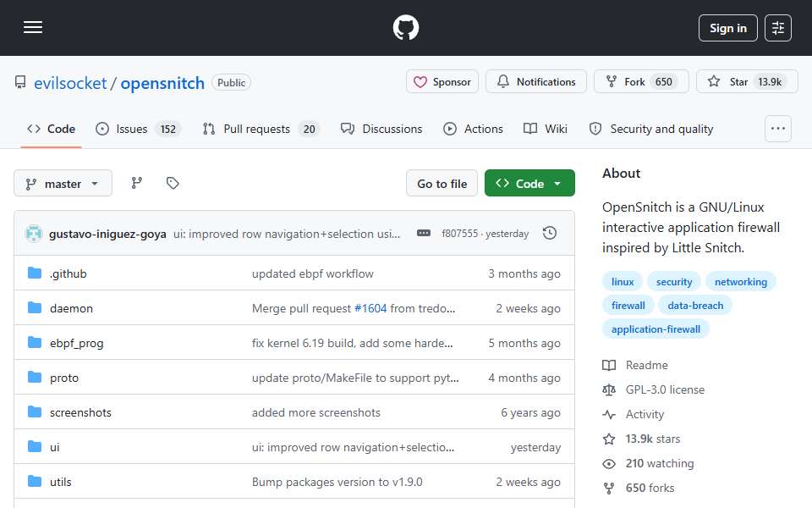Expand commit details ellipsis button
812x508 pixels.
(424, 234)
